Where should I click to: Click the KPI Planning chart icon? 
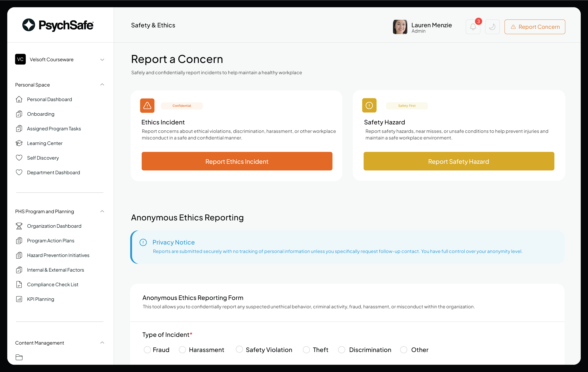(19, 299)
